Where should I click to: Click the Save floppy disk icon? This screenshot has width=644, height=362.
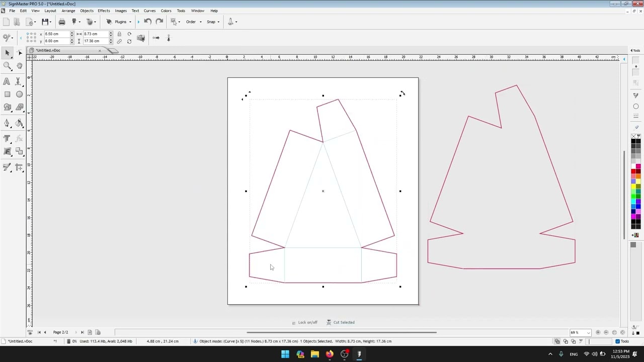(x=45, y=22)
